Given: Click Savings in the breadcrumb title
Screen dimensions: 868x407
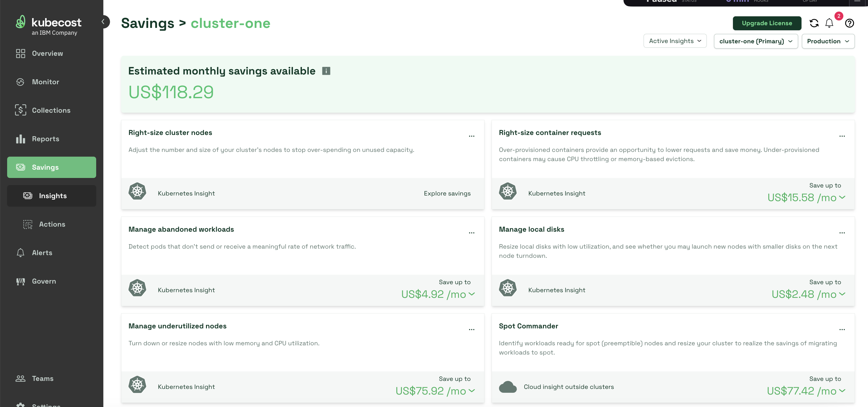Looking at the screenshot, I should click(148, 23).
